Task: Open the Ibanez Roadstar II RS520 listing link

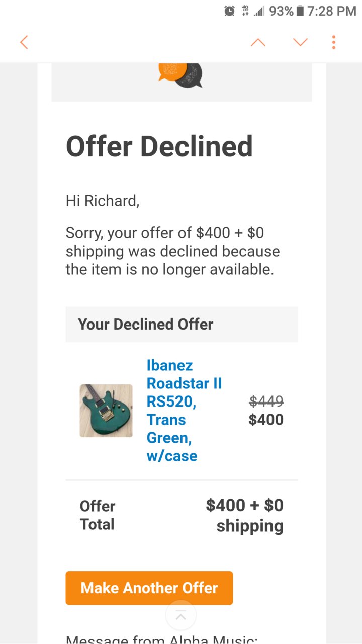Action: 184,411
